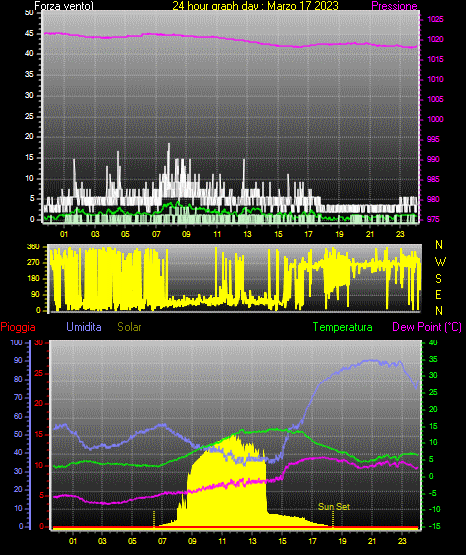Click the dotted sunset marker under "Sun Set"

tap(333, 519)
